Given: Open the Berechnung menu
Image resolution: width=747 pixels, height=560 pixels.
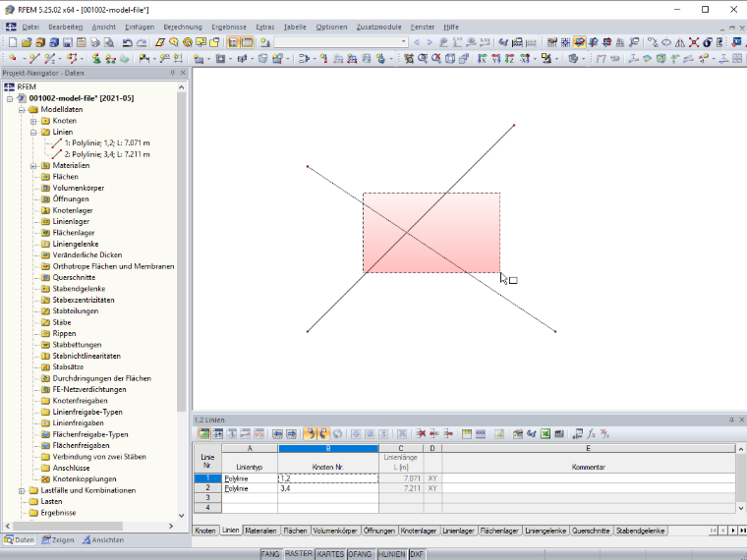Looking at the screenshot, I should point(183,27).
